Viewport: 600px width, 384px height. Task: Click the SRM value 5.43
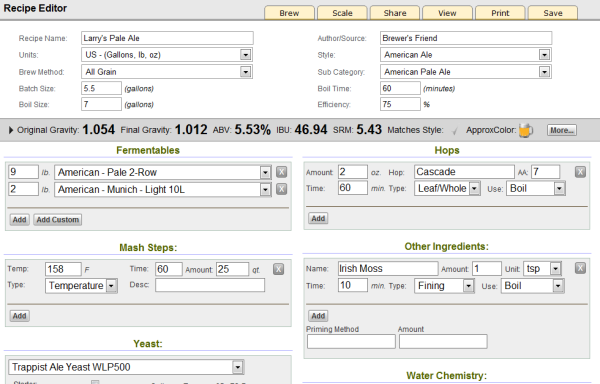click(x=369, y=130)
